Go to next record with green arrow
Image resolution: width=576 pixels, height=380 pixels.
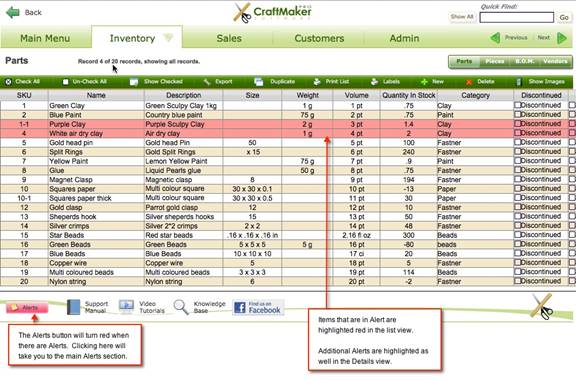click(x=562, y=37)
